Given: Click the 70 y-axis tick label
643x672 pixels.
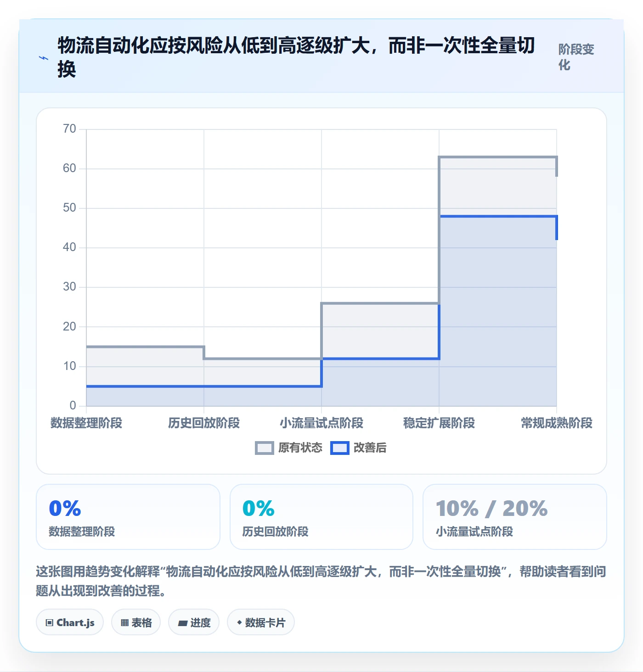Looking at the screenshot, I should tap(69, 129).
